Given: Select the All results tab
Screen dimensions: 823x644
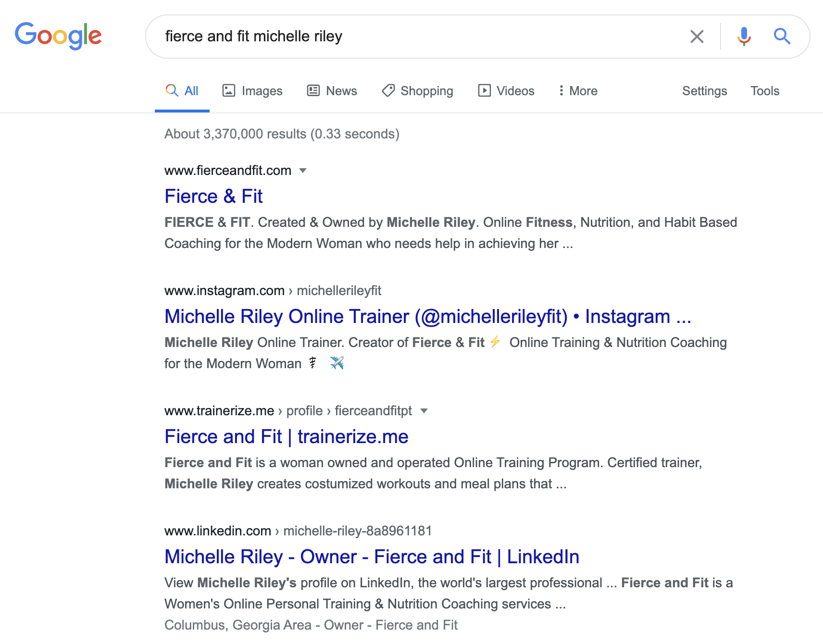Looking at the screenshot, I should (182, 91).
